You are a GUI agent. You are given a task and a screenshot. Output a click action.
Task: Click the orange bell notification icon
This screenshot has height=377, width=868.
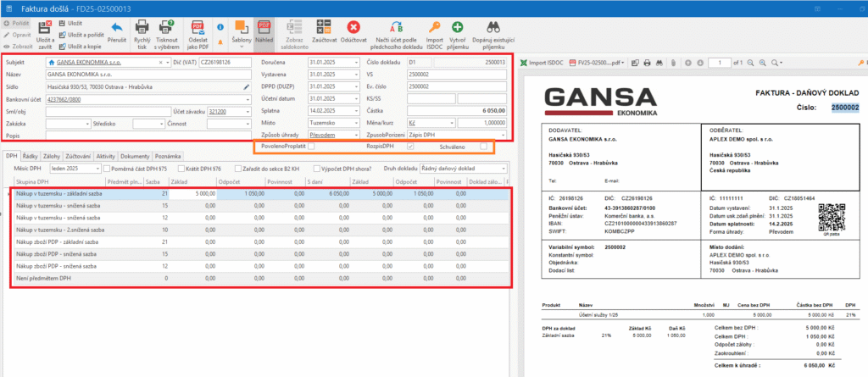pos(220,42)
